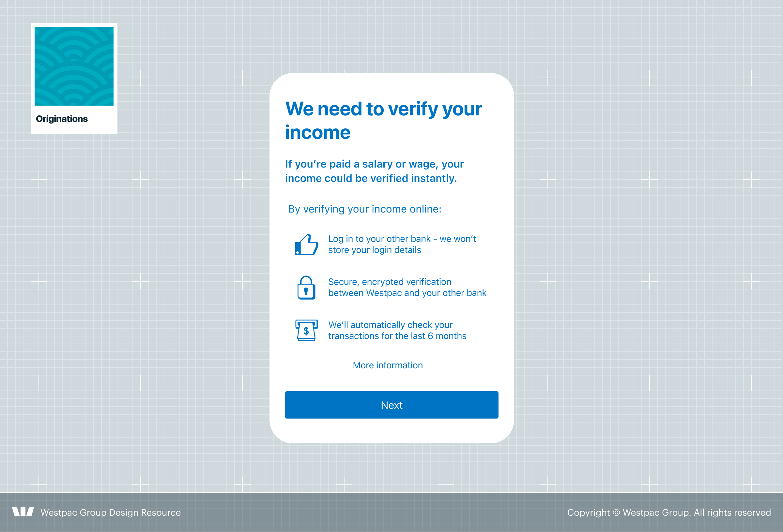Click the Westpac W logo in footer
Screen dimensions: 783x532
(23, 512)
